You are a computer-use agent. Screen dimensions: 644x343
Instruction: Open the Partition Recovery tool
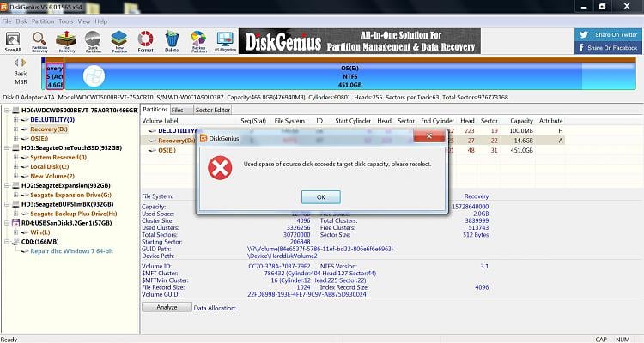point(39,42)
